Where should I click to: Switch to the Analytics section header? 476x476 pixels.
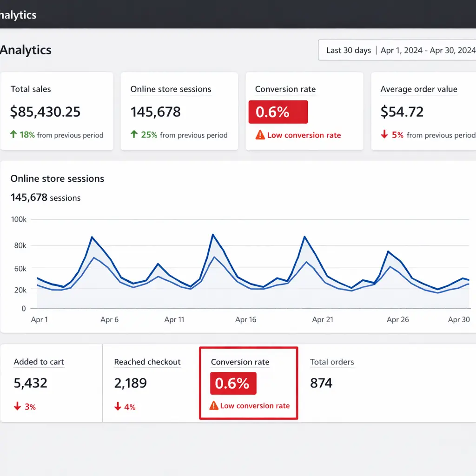(26, 50)
